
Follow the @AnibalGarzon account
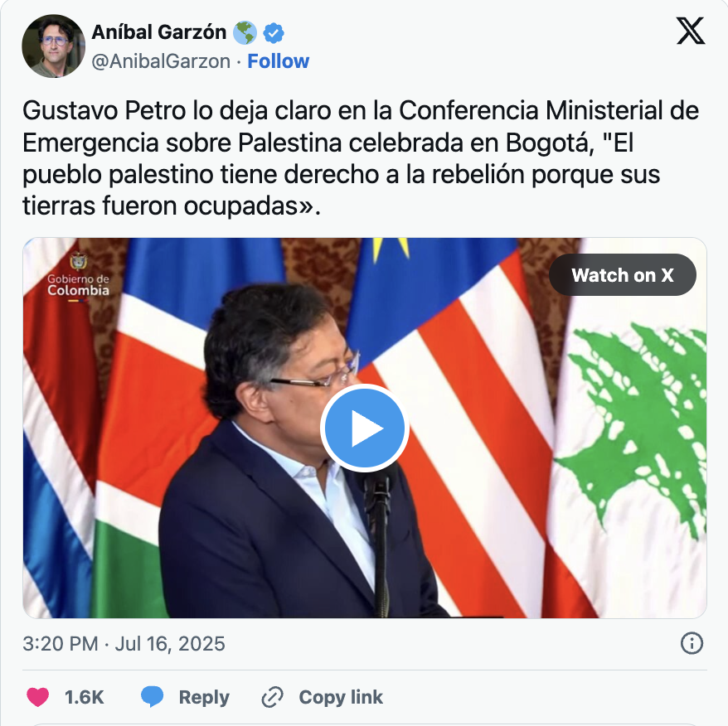278,60
